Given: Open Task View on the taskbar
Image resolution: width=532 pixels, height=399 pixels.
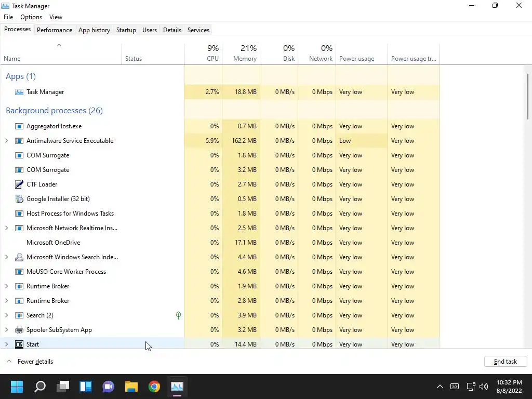Looking at the screenshot, I should tap(63, 387).
